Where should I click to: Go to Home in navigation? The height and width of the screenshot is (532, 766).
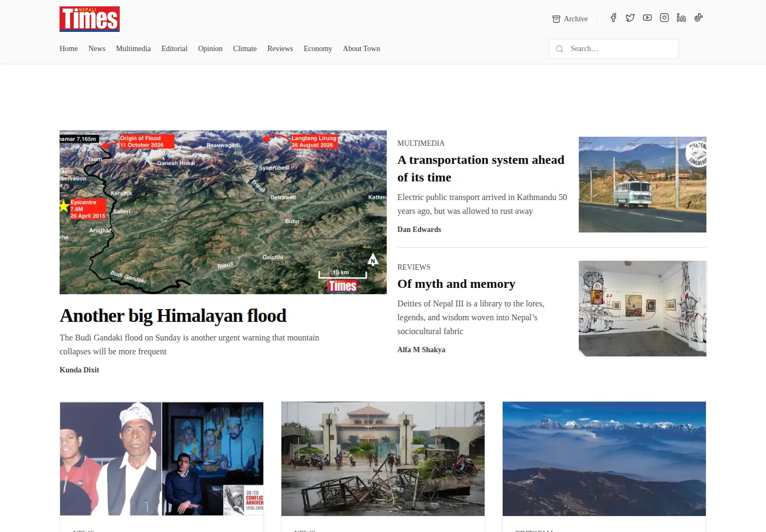point(69,48)
